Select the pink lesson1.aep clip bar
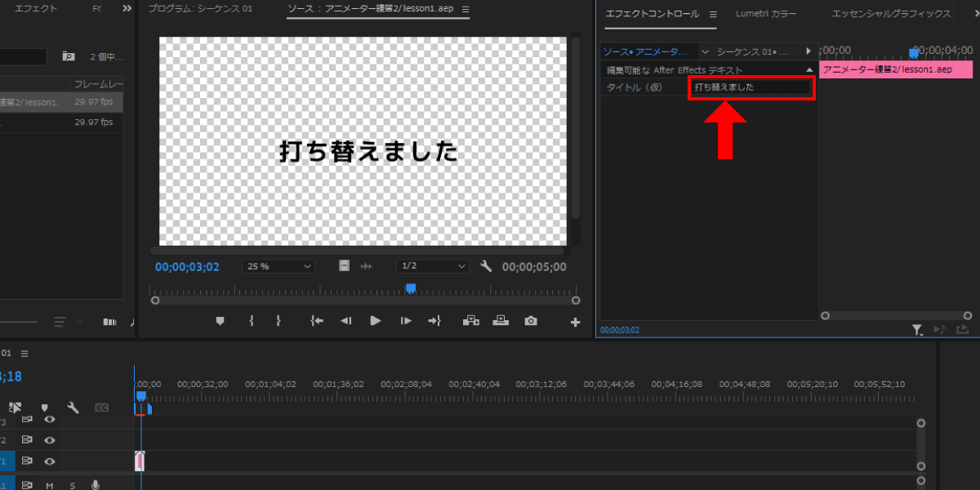Screen dimensions: 980x490 (x=896, y=69)
